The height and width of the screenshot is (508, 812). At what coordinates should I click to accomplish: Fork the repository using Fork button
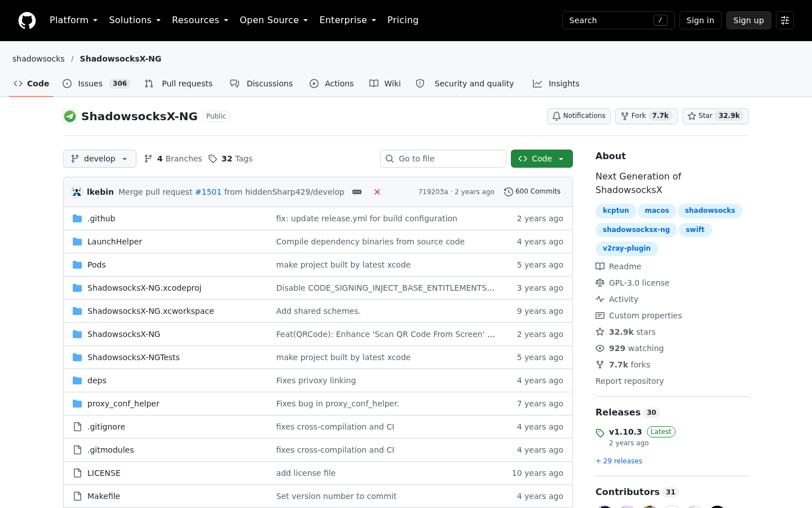[646, 116]
